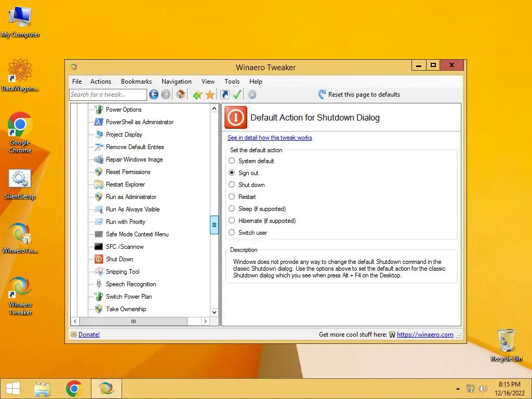Show hidden system tray icons arrow

[x=458, y=389]
